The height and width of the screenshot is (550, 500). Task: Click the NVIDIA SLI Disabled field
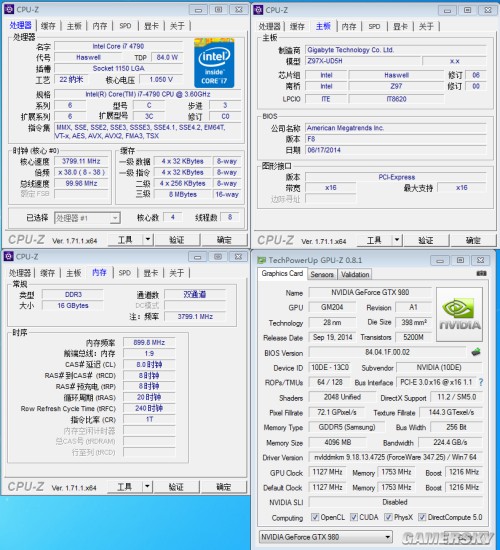[x=395, y=502]
